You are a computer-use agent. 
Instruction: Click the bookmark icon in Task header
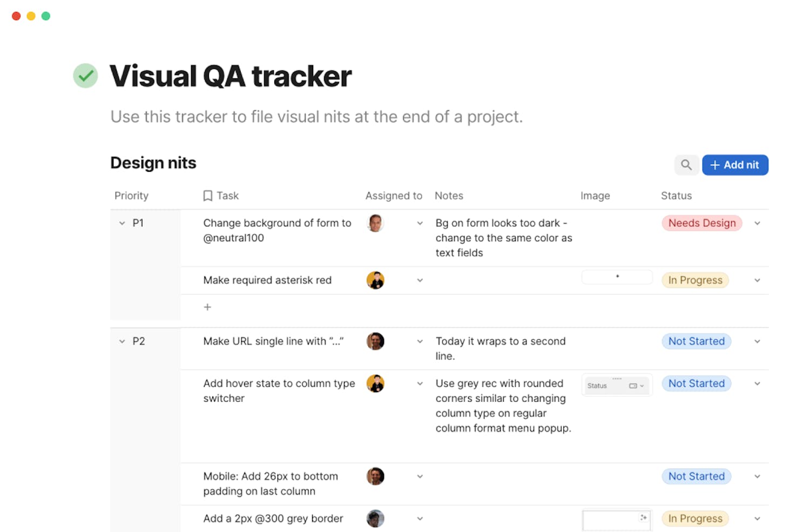pos(207,196)
